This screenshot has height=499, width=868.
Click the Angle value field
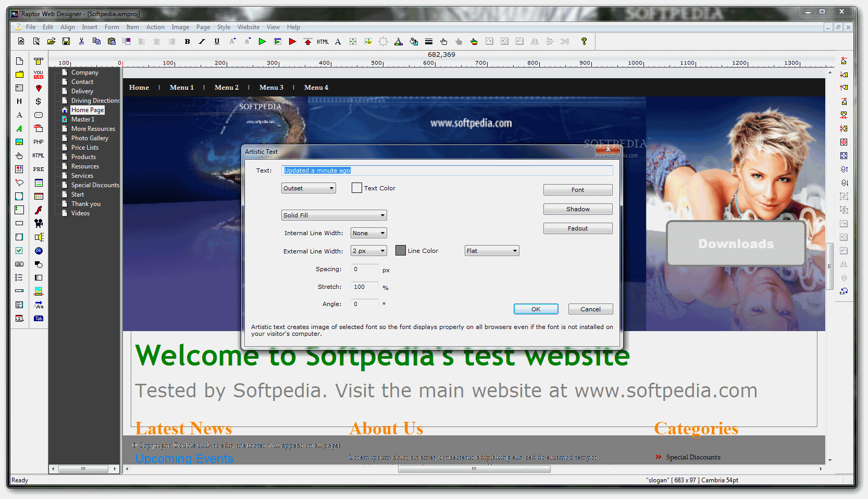point(365,304)
